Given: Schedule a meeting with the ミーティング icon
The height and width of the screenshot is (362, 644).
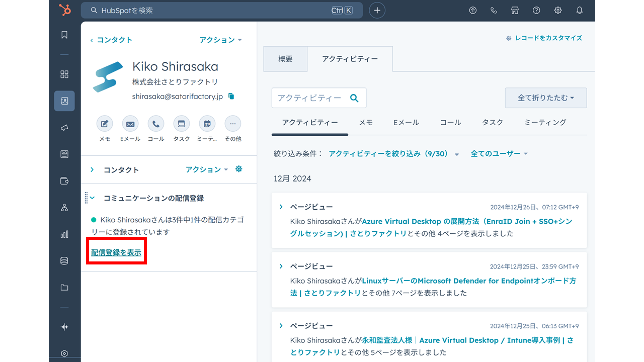Looking at the screenshot, I should pyautogui.click(x=207, y=124).
